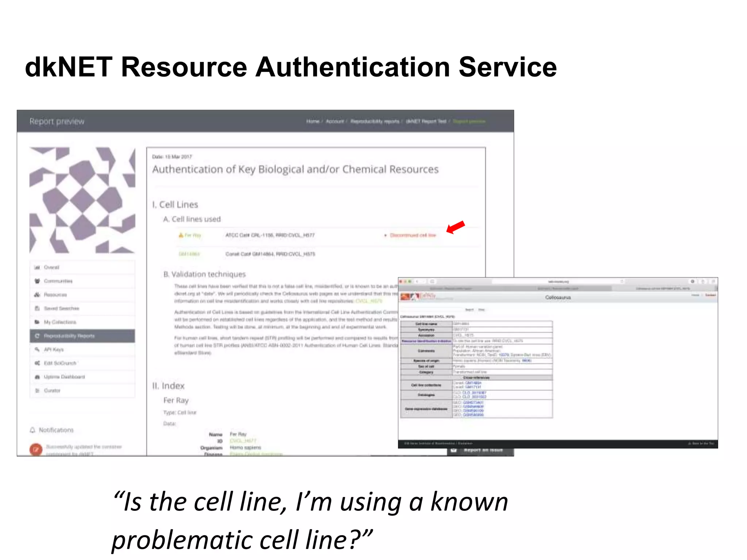Click the browser address bar
This screenshot has height=560, width=747.
pos(558,281)
